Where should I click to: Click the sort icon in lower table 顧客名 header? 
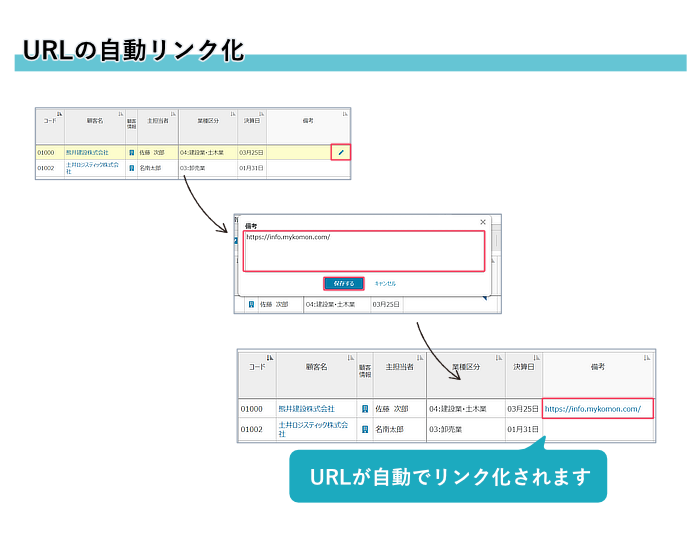point(350,358)
